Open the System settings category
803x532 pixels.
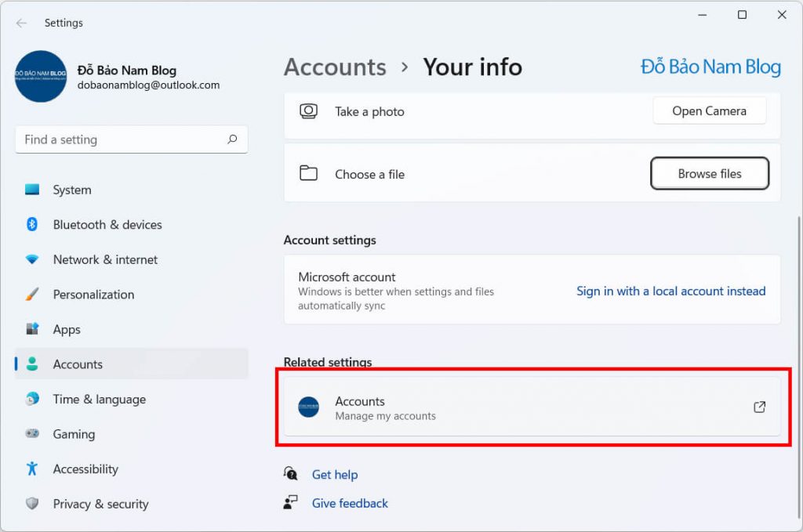[x=132, y=190]
